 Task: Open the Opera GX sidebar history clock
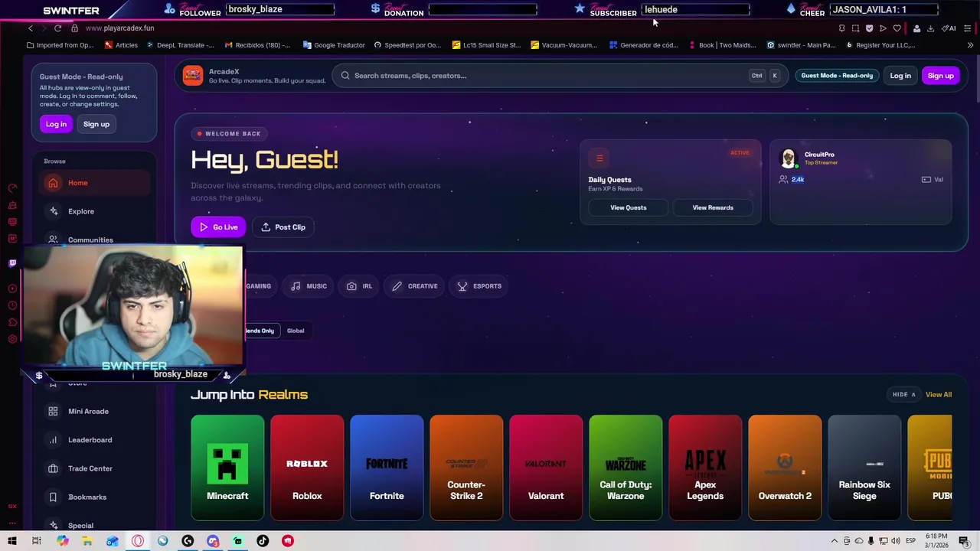click(12, 305)
